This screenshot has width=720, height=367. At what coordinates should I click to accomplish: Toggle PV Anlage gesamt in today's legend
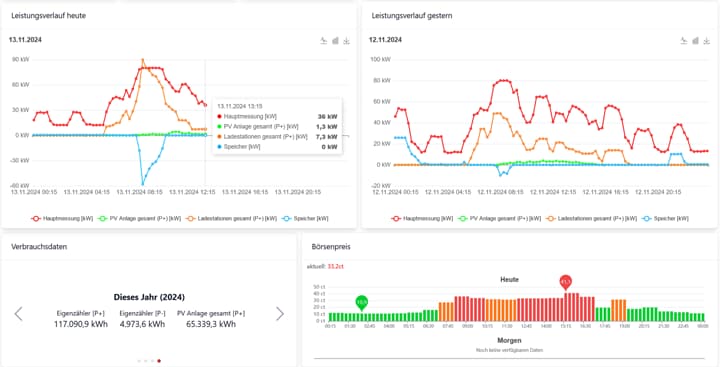click(x=140, y=219)
